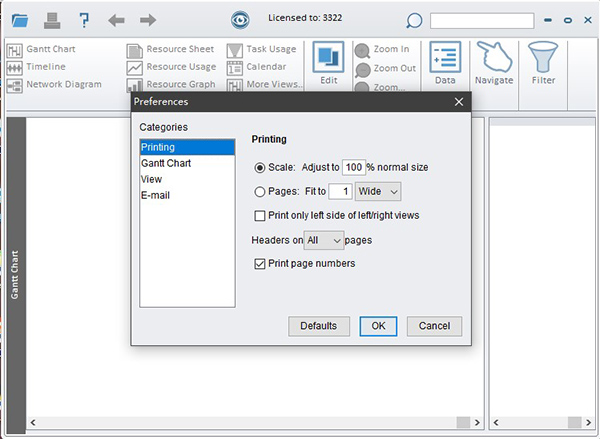Open the Filter ribbon group
Image resolution: width=600 pixels, height=439 pixels.
[x=543, y=63]
